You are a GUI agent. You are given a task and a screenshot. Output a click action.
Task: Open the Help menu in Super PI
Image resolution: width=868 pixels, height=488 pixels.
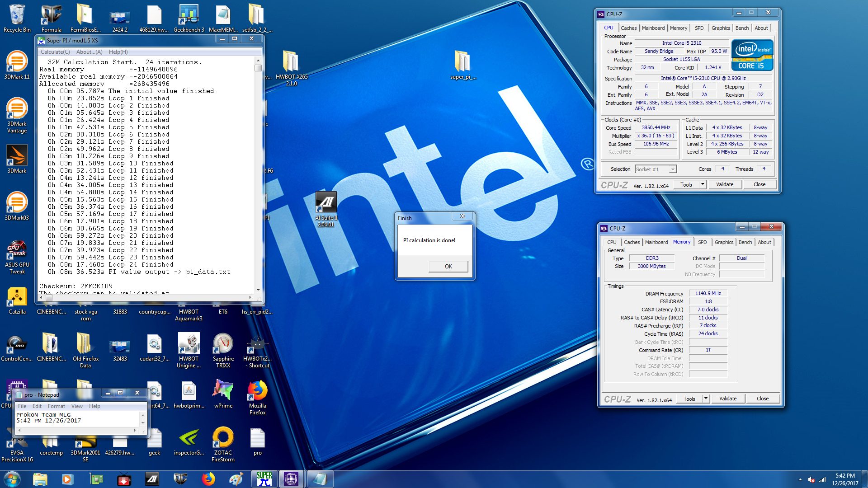pyautogui.click(x=118, y=52)
